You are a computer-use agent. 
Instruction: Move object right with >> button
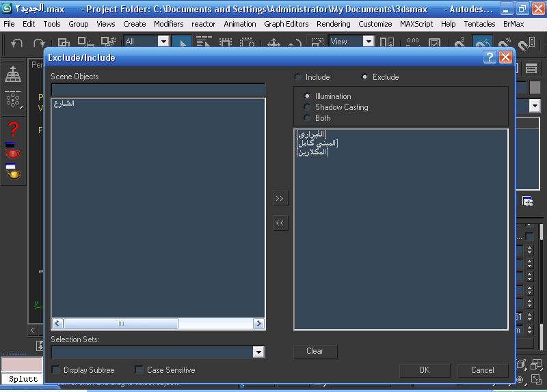(x=280, y=198)
